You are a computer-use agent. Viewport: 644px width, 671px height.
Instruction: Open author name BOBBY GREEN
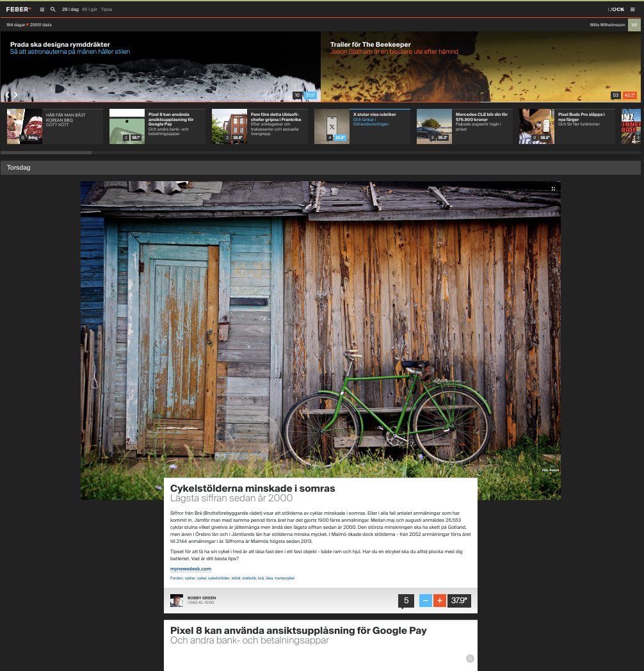[202, 598]
